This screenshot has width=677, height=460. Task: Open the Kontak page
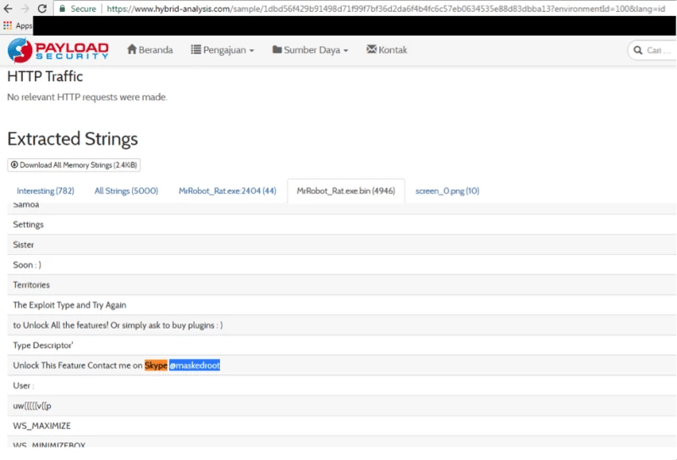pos(386,50)
